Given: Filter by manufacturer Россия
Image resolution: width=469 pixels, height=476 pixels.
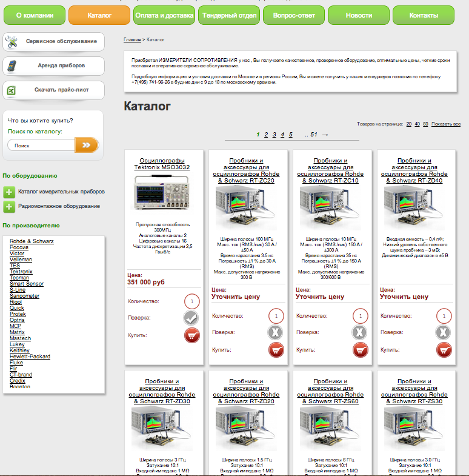Looking at the screenshot, I should tap(19, 247).
